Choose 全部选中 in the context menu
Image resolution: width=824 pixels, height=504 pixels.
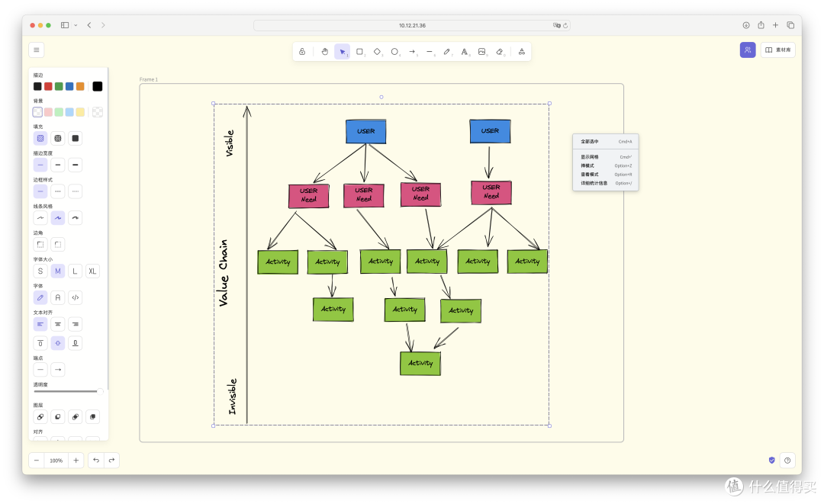tap(605, 141)
